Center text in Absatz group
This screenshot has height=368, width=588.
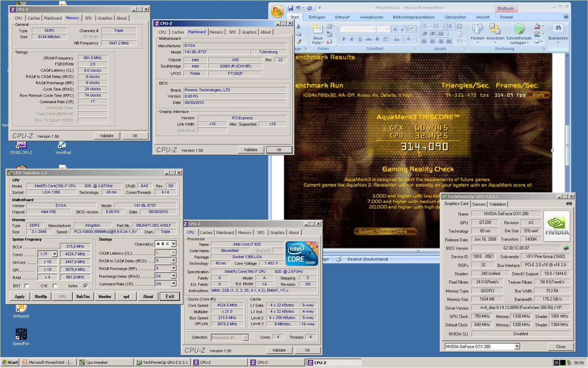click(433, 42)
